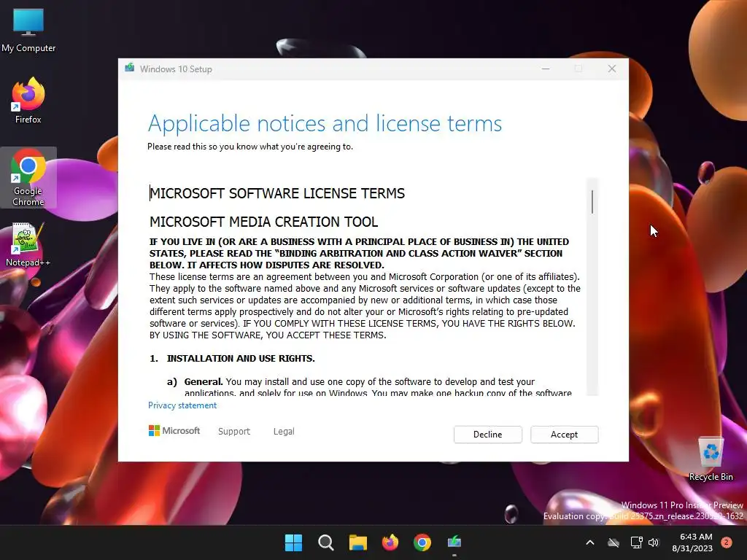Select the Recycle Bin desktop icon
Viewport: 747px width, 560px height.
(x=711, y=459)
